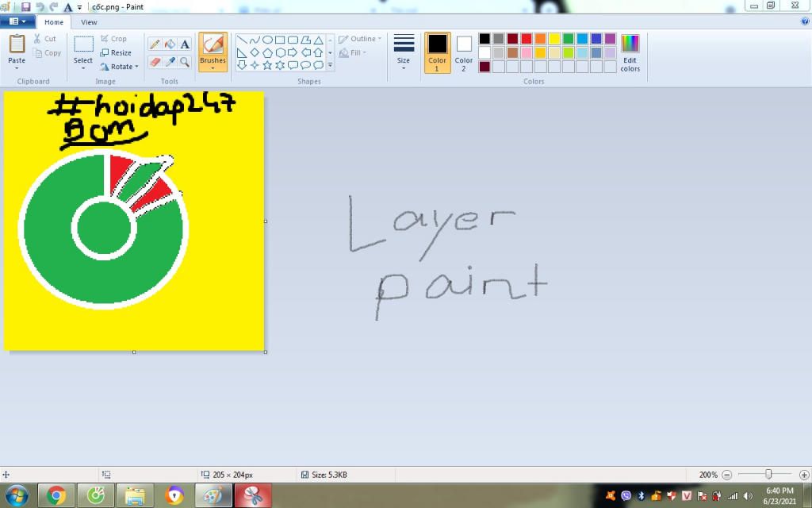Image resolution: width=812 pixels, height=508 pixels.
Task: Open Google Chrome from the taskbar
Action: (56, 496)
